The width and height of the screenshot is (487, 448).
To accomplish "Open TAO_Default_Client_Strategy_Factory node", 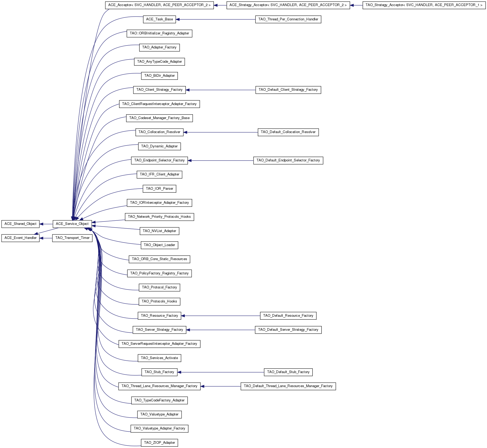I will click(x=288, y=90).
